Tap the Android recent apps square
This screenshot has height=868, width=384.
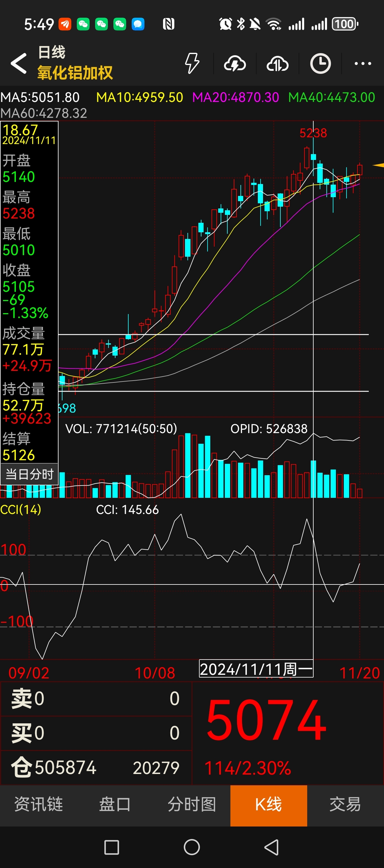112,847
